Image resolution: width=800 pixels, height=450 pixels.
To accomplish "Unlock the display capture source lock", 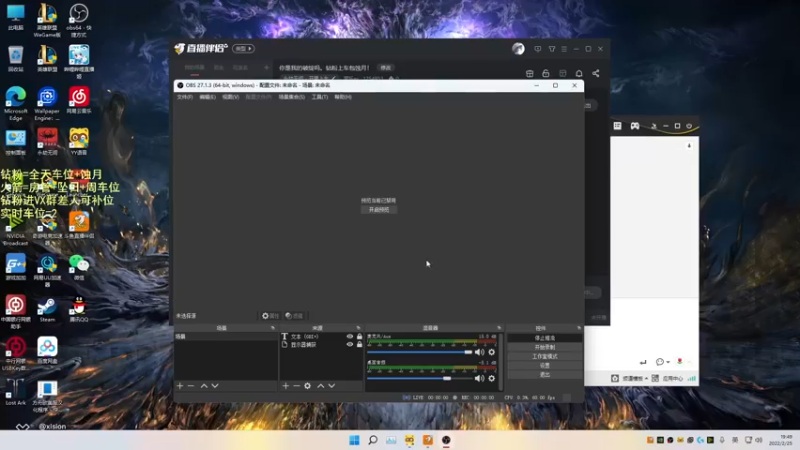I will coord(360,344).
